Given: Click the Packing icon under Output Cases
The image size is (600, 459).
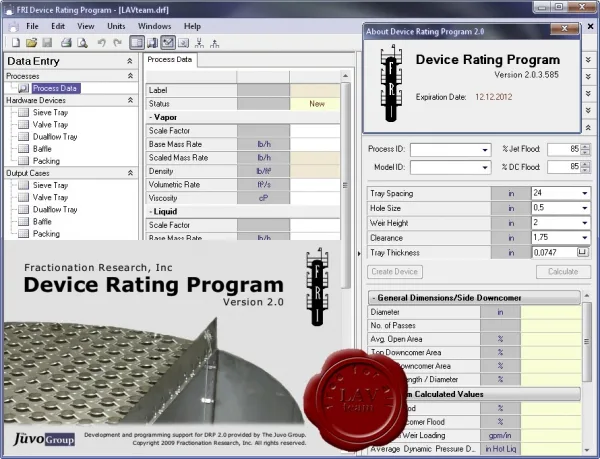Looking at the screenshot, I should pyautogui.click(x=23, y=233).
